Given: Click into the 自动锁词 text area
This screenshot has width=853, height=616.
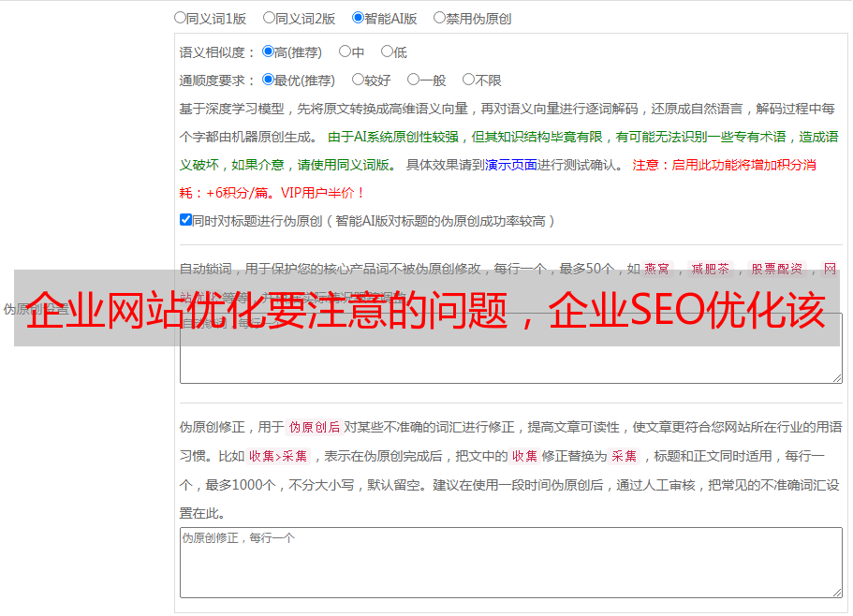Looking at the screenshot, I should [510, 363].
